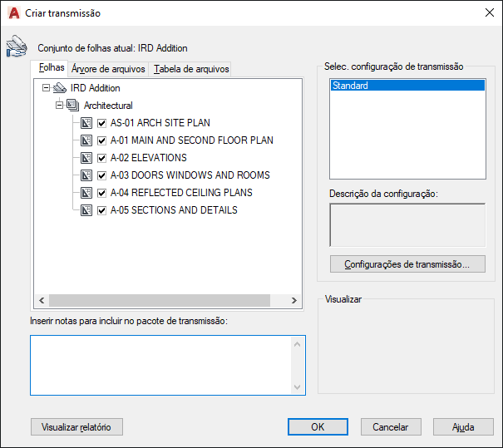Click the A-03 DOORS WINDOWS AND ROOMS sheet icon
503x448 pixels.
click(x=86, y=175)
